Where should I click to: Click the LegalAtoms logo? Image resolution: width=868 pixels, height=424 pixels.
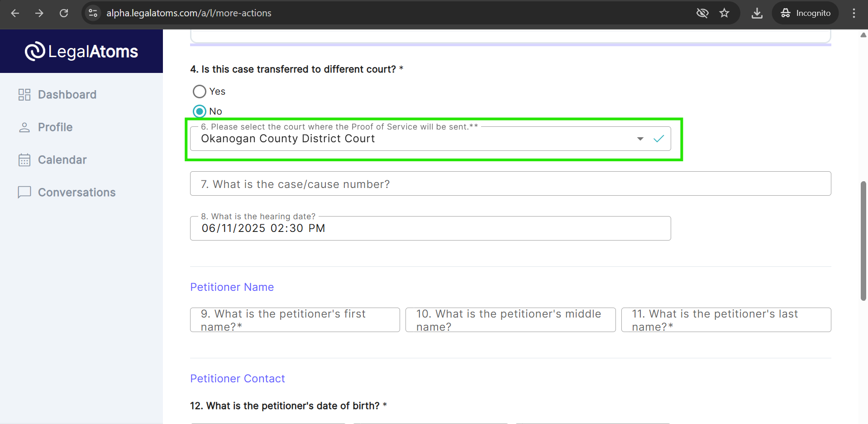pyautogui.click(x=81, y=51)
